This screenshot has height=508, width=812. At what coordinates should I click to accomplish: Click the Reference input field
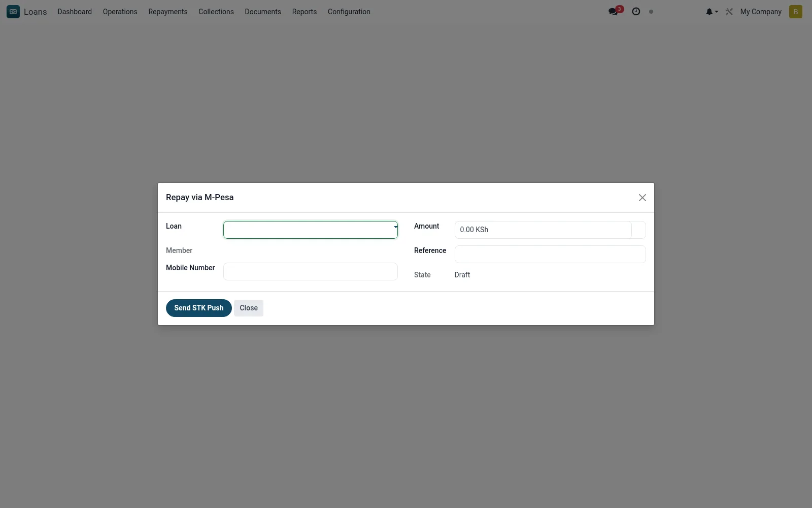550,254
